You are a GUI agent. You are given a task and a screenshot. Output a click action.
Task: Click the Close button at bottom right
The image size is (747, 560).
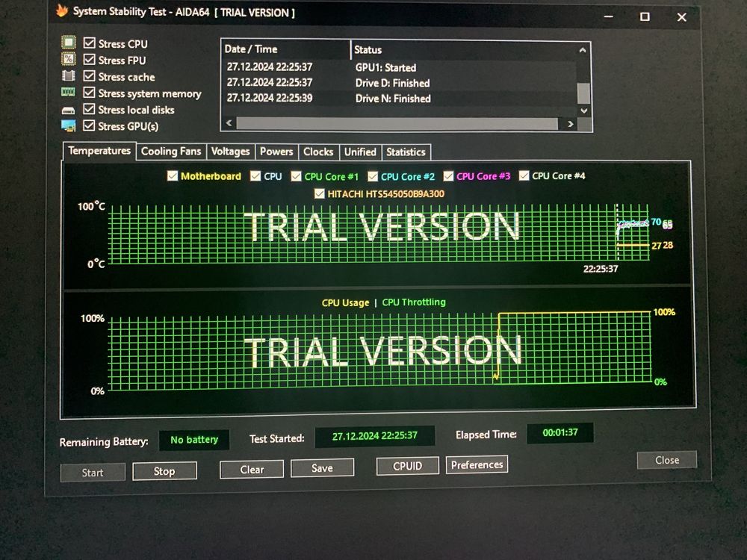[x=667, y=460]
